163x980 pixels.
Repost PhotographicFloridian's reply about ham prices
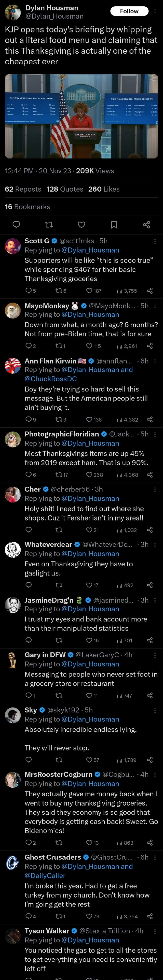[59, 475]
